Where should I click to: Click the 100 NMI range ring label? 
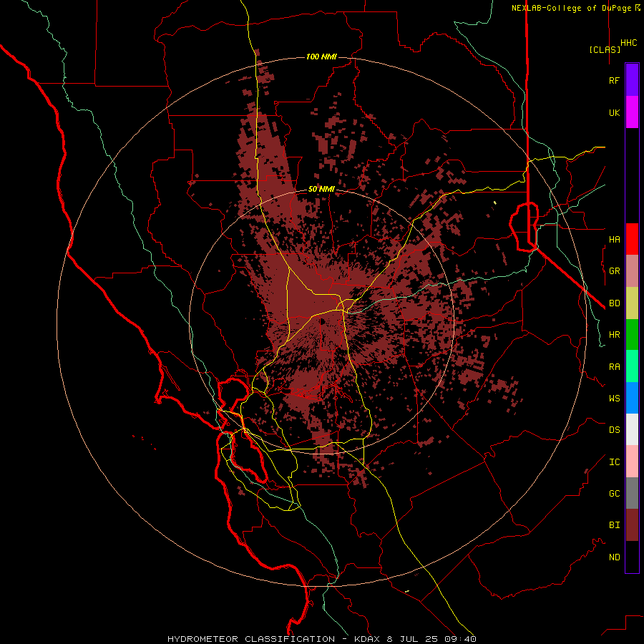pyautogui.click(x=321, y=57)
